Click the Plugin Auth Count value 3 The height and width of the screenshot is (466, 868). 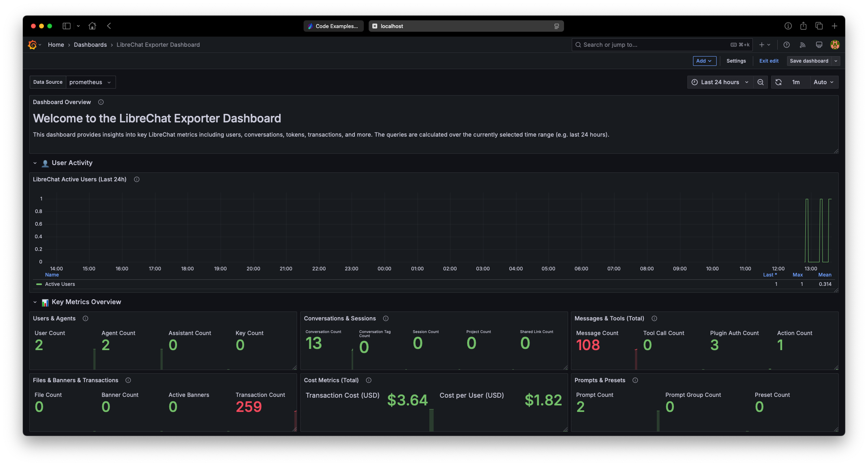click(x=715, y=345)
